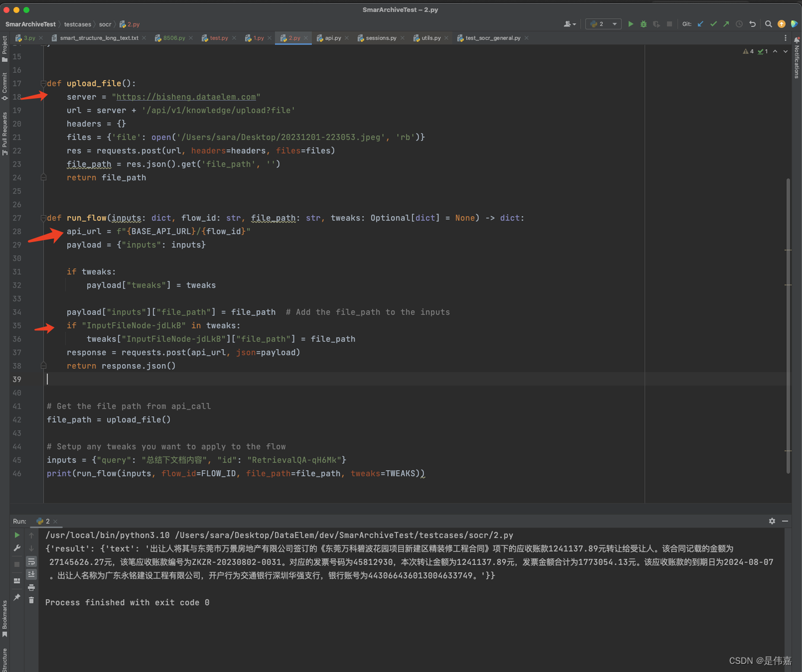
Task: Commit changes with the Git checkmark icon
Action: [x=713, y=24]
